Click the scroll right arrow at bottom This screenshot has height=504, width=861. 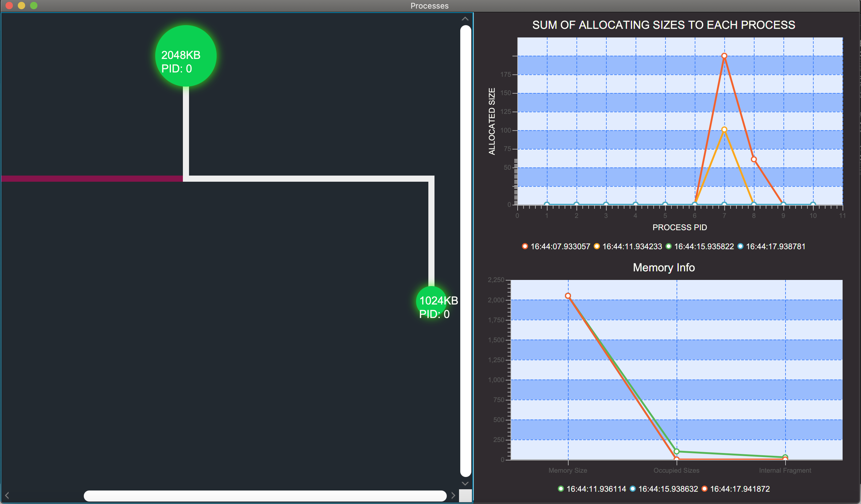click(x=453, y=495)
